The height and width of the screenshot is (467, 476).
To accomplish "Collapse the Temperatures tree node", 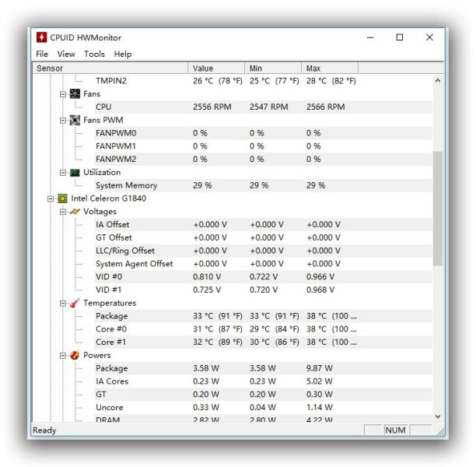I will [x=63, y=304].
